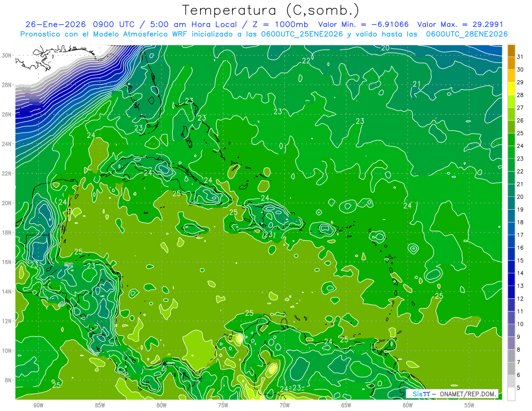This screenshot has height=411, width=532.
Task: Click the legend swatch between 30 and 31
Action: coord(511,63)
